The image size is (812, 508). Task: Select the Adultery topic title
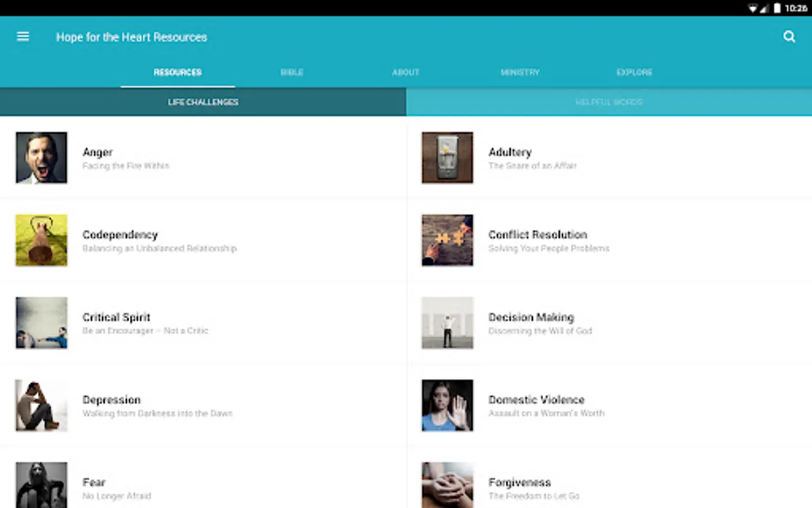[x=510, y=152]
